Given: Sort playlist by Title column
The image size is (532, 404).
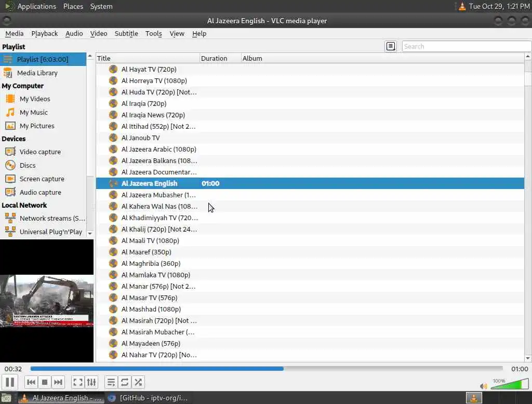Looking at the screenshot, I should coord(148,58).
